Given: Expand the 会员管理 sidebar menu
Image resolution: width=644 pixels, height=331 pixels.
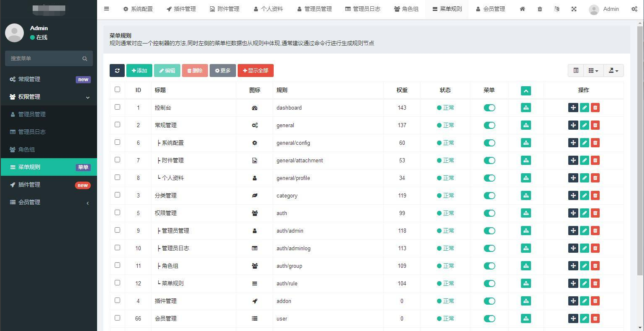Looking at the screenshot, I should pos(49,202).
